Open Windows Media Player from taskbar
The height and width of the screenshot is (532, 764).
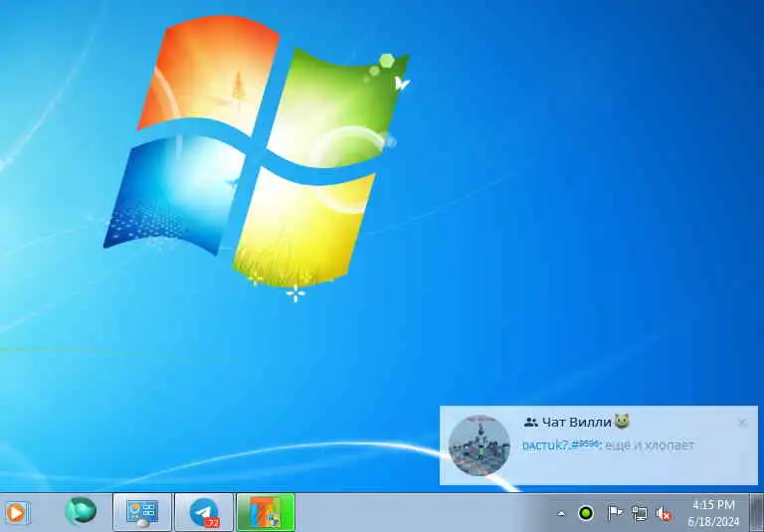[x=16, y=512]
